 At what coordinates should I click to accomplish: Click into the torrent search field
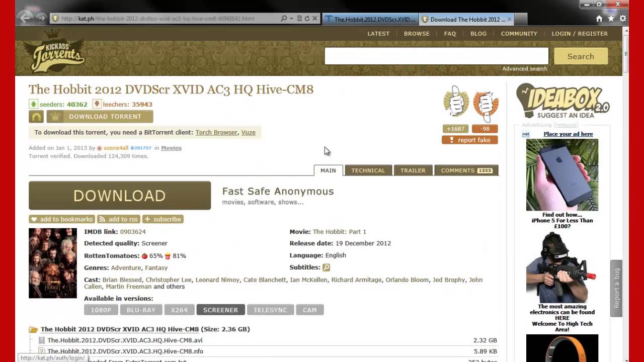click(436, 56)
